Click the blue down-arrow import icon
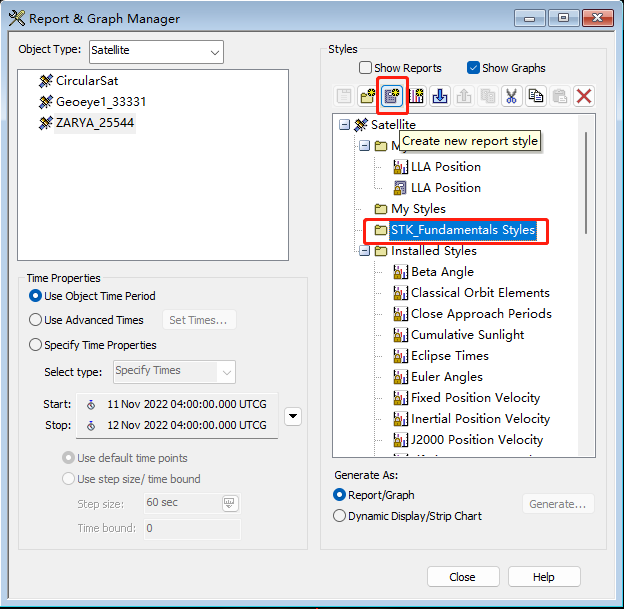 pyautogui.click(x=440, y=96)
